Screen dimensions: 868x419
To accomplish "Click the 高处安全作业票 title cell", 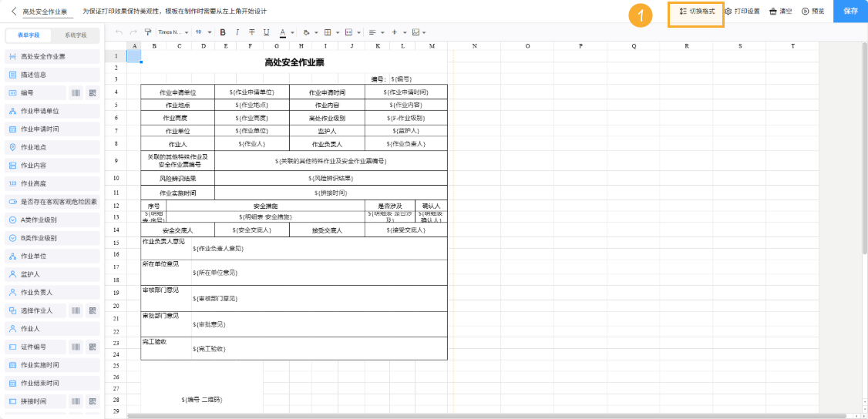I will click(x=294, y=62).
